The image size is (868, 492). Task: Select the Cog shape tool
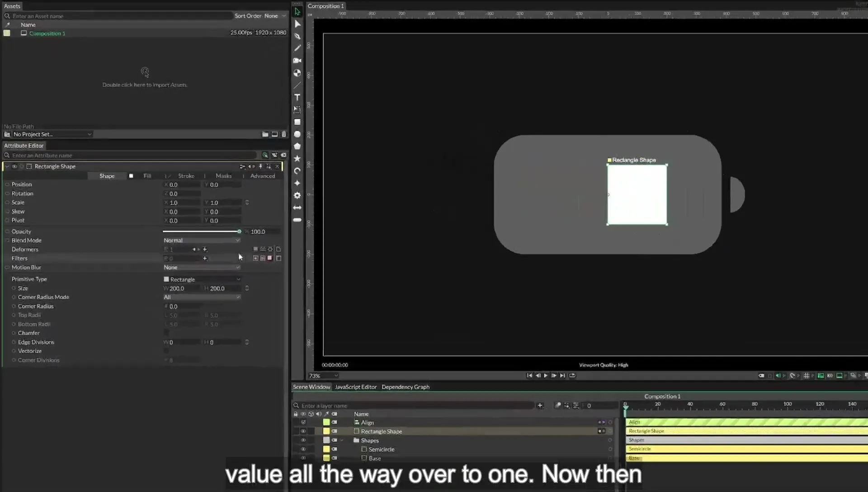coord(297,195)
